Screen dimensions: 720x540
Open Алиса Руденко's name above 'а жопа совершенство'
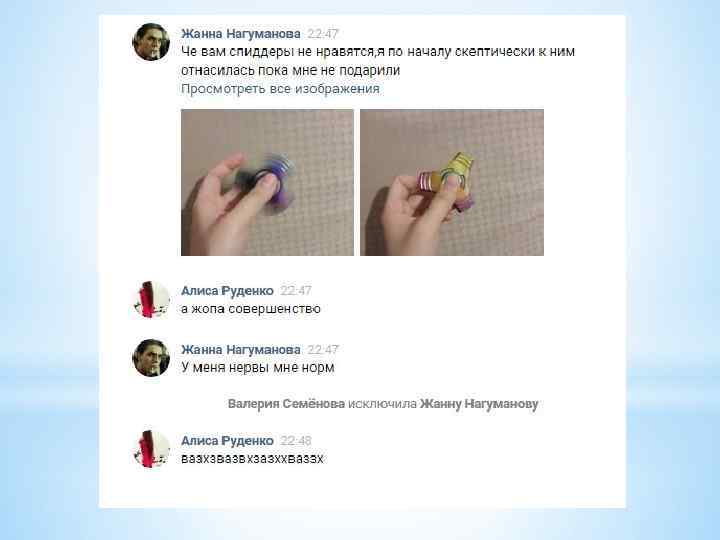(x=227, y=291)
